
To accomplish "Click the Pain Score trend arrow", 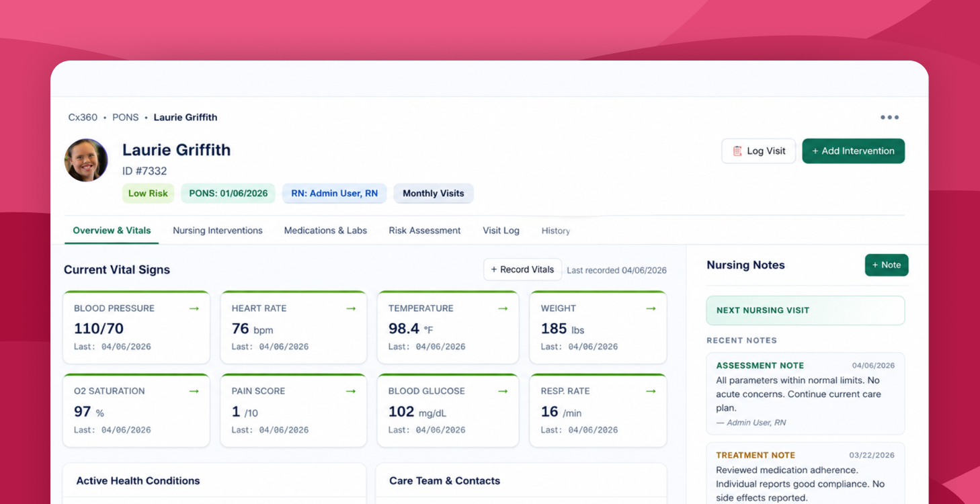I will pyautogui.click(x=351, y=391).
